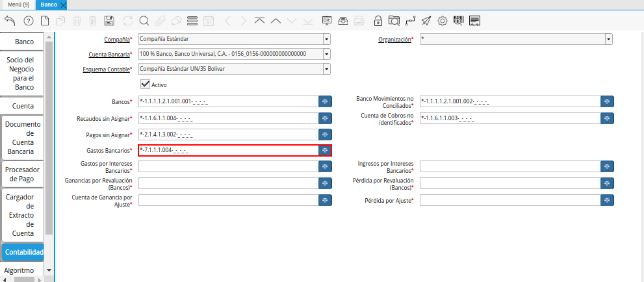Open the gear process icon
Viewport: 644px width, 282px height.
tap(443, 21)
